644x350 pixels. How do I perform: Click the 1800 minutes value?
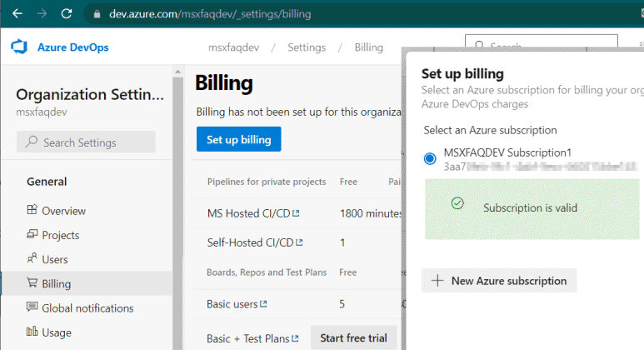click(x=371, y=213)
